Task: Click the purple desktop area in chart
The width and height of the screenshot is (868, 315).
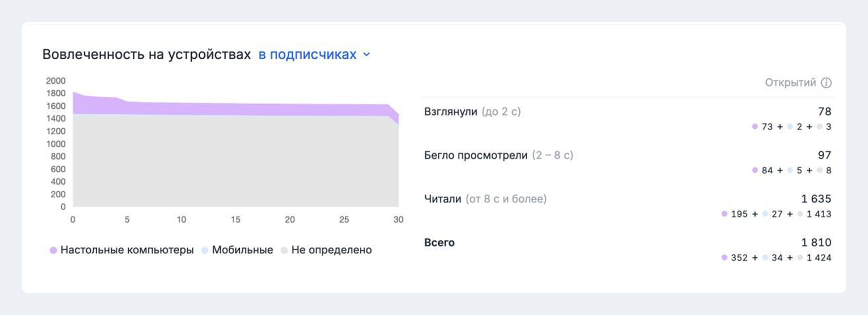Action: coord(235,109)
